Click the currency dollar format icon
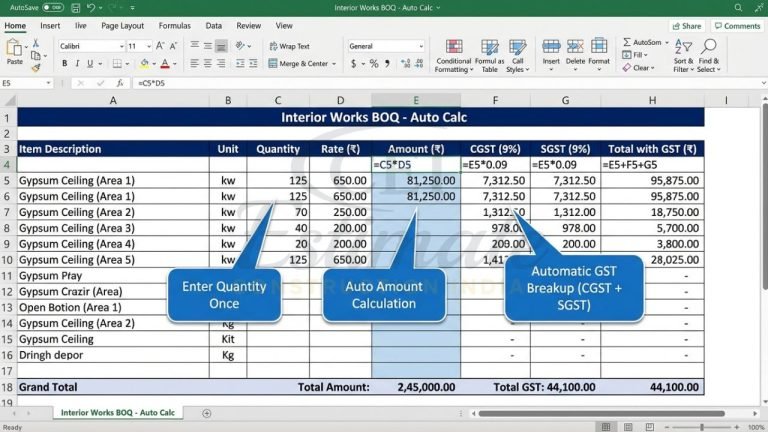The height and width of the screenshot is (432, 768). [354, 64]
